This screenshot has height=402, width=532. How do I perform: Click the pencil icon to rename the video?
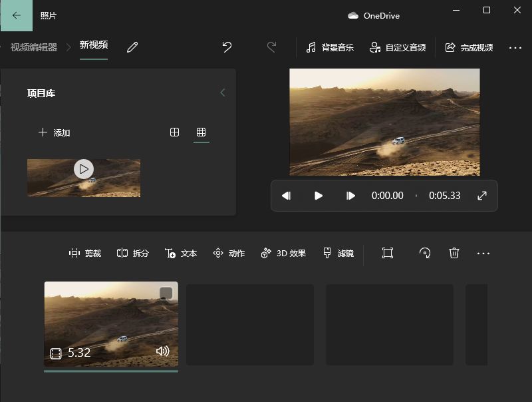click(x=132, y=47)
